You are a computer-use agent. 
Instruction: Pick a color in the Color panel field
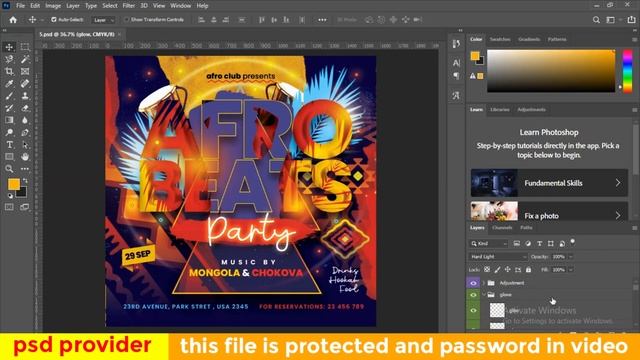pos(551,71)
